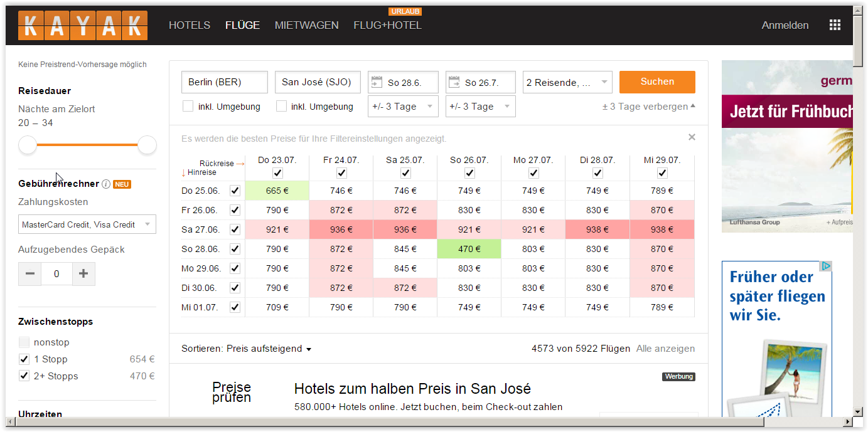Click the KAYAK logo

pos(83,26)
